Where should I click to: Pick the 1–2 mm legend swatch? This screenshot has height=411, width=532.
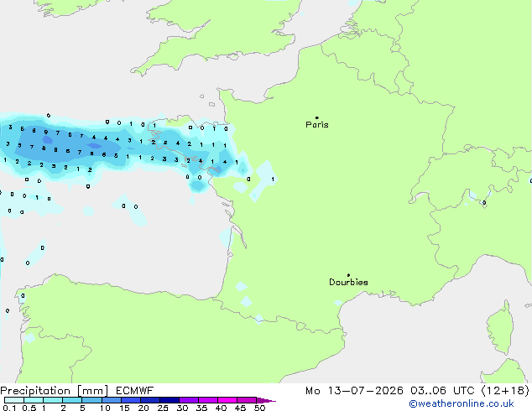click(53, 400)
